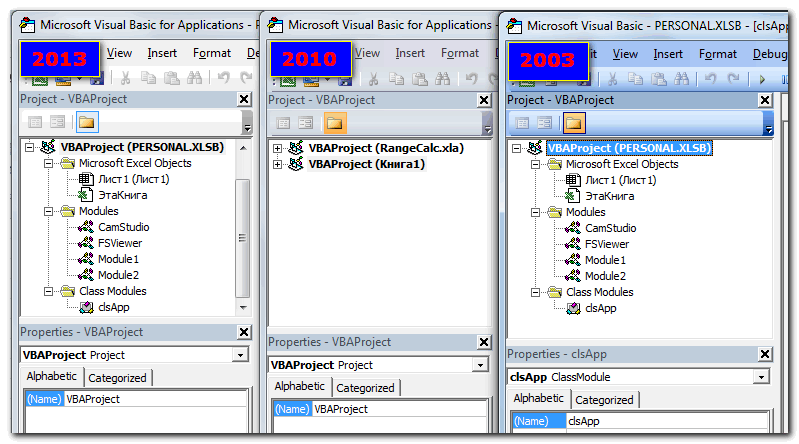
Task: Click Undo icon in 2010 window toolbar
Action: (471, 79)
